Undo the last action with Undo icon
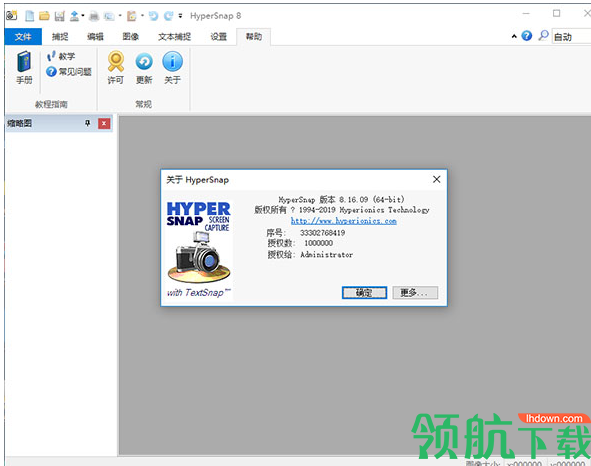 tap(153, 16)
